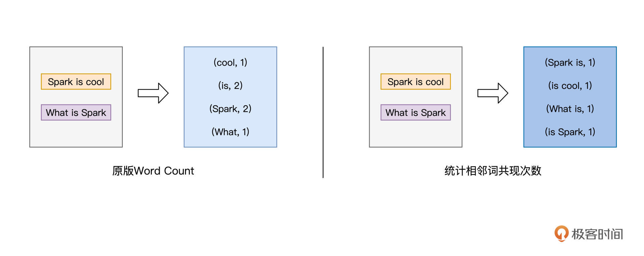Select purple "What is Spark" box above 原版Word Count
This screenshot has height=256, width=644.
(76, 113)
